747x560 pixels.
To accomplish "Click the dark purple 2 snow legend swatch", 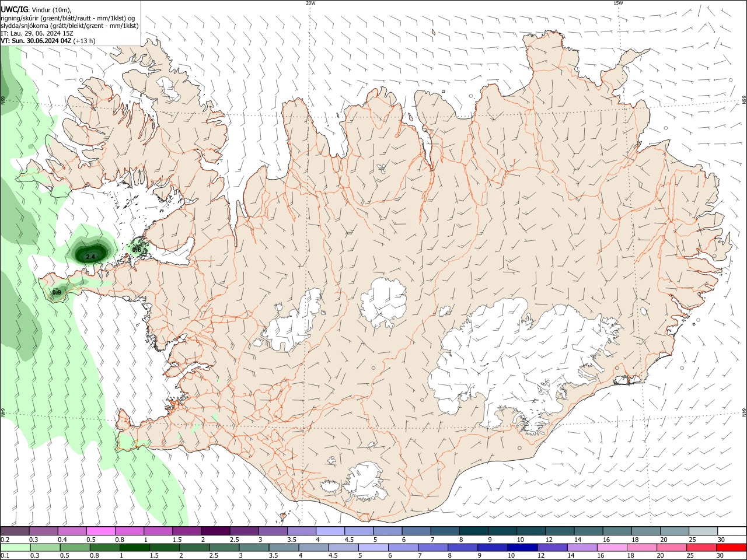I will pos(215,531).
